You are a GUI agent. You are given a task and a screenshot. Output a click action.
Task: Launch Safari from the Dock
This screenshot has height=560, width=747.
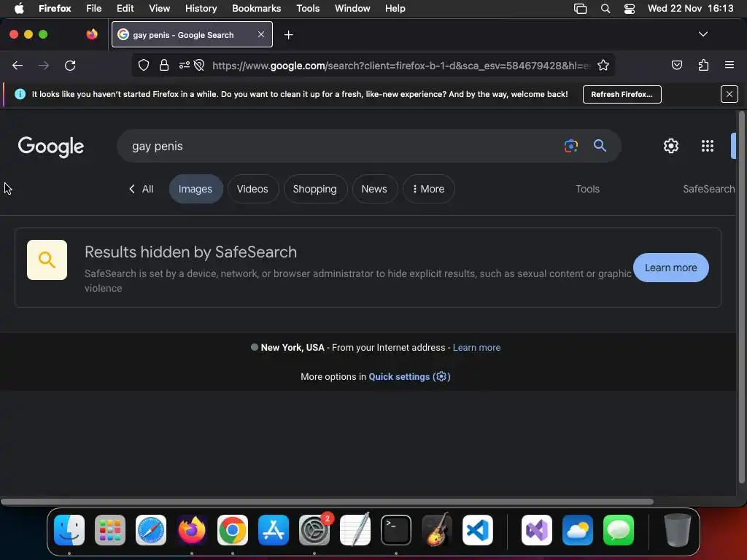(x=151, y=530)
